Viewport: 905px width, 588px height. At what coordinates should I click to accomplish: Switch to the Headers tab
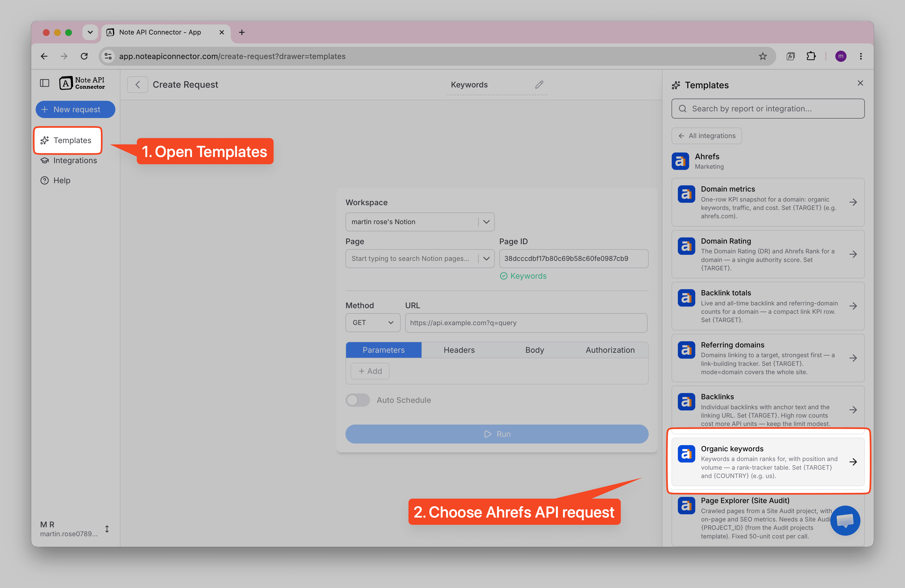[459, 350]
